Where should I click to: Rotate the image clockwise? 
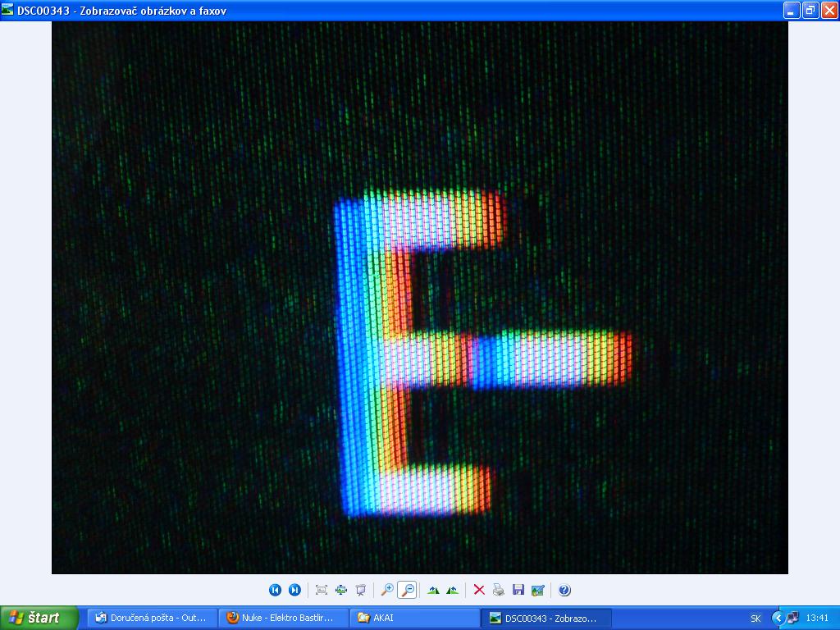pyautogui.click(x=433, y=590)
